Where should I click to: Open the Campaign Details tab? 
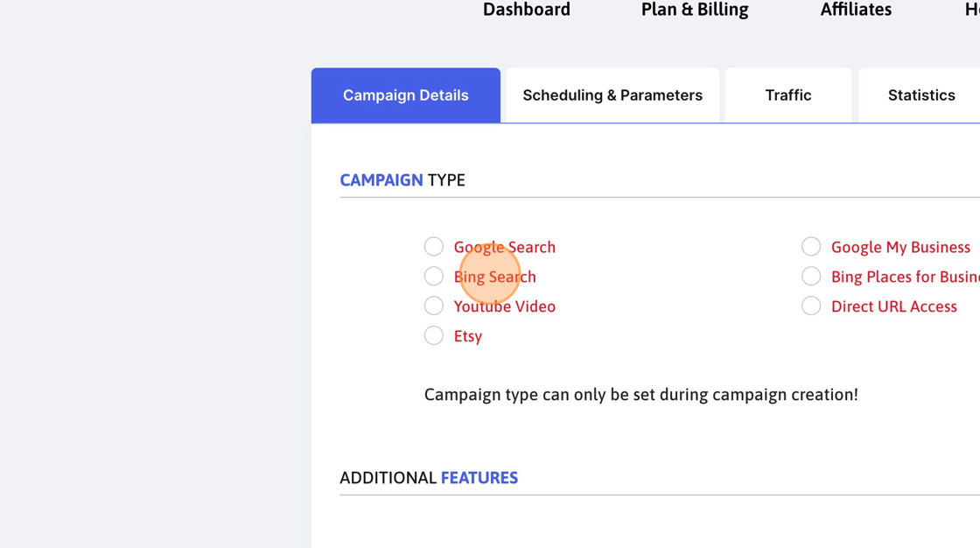[x=406, y=95]
